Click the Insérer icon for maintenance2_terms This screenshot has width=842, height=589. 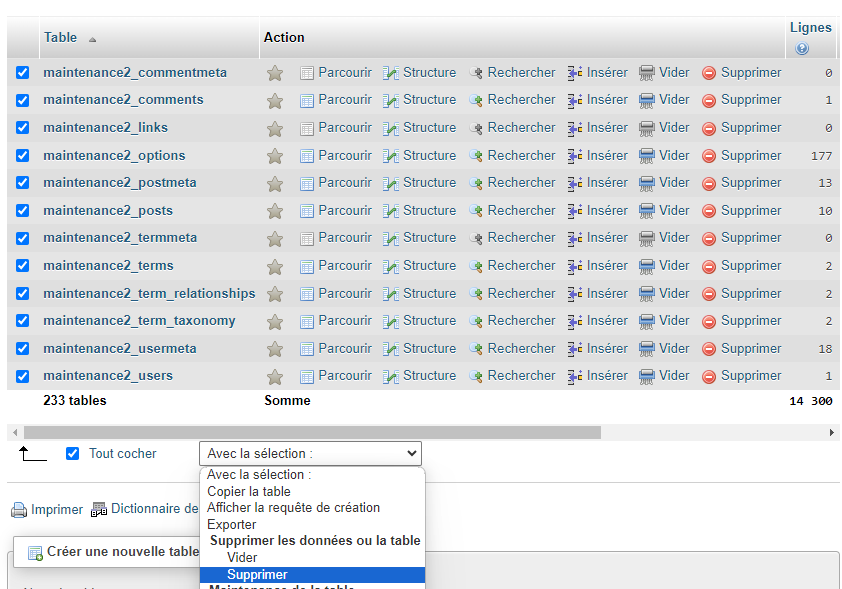[x=575, y=266]
